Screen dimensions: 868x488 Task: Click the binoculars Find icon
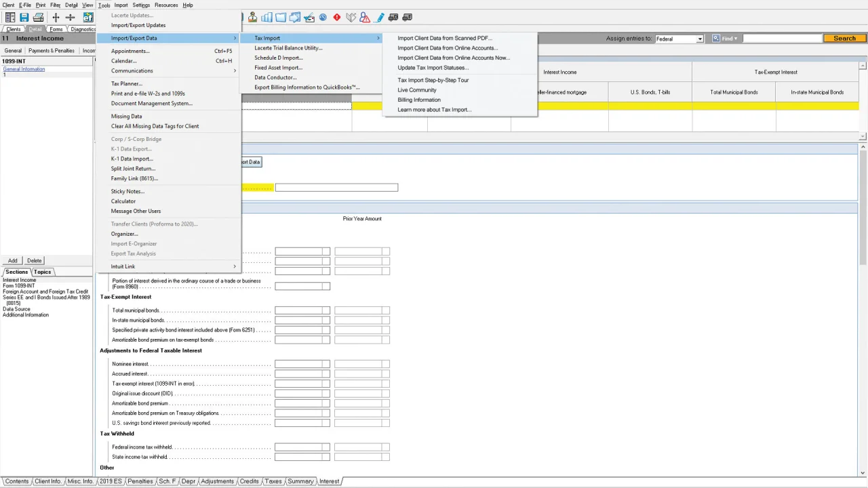tap(715, 39)
